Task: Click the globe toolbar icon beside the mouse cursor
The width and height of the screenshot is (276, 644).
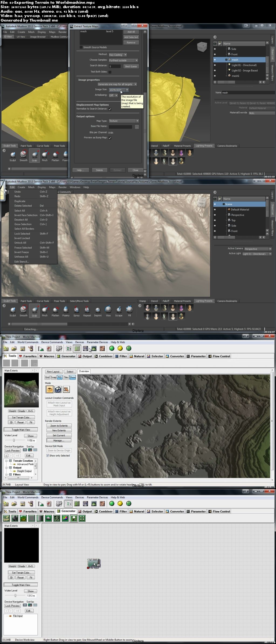Action: coord(85,348)
